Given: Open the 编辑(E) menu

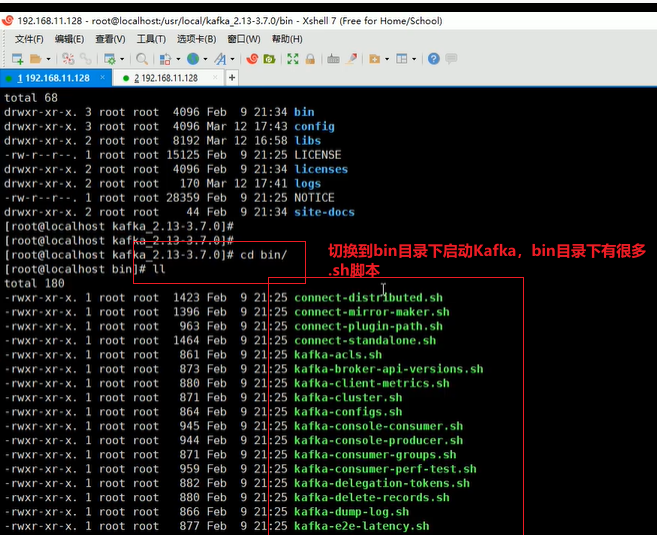Looking at the screenshot, I should (69, 39).
